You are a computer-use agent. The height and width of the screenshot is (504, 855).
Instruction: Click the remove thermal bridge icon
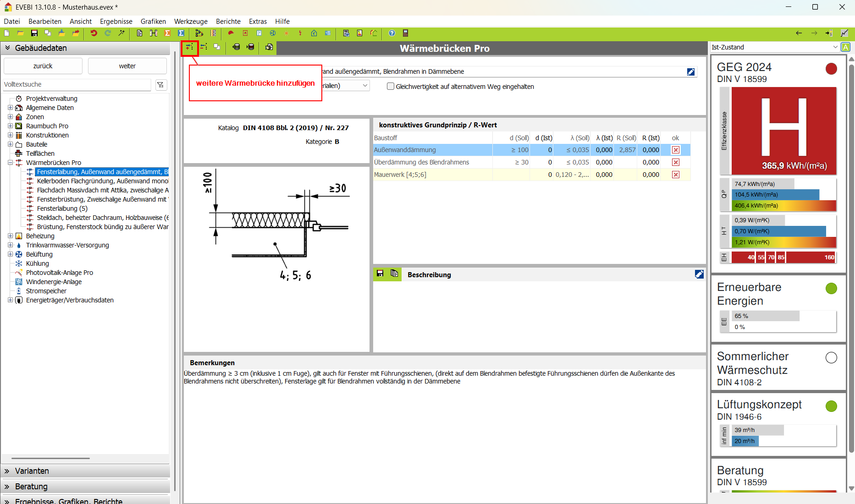[204, 47]
